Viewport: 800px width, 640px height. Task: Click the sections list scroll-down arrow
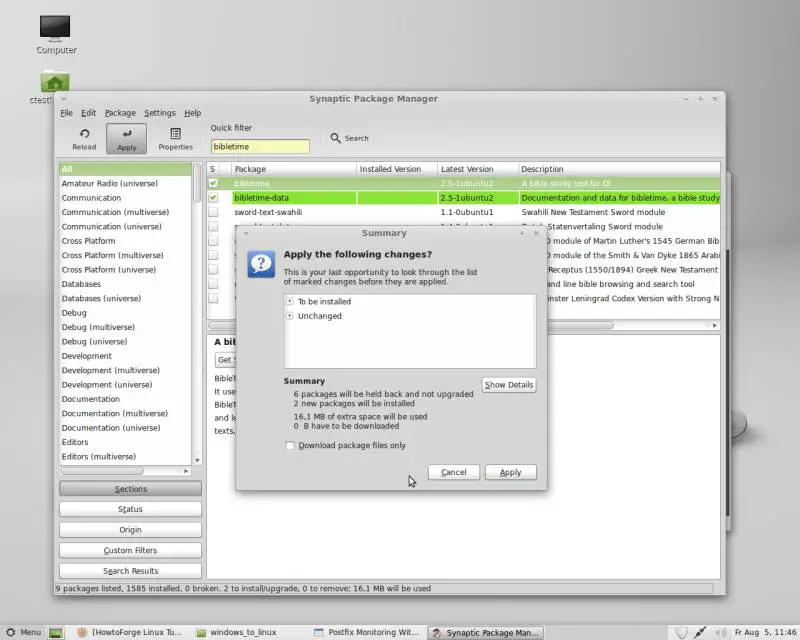coord(197,460)
